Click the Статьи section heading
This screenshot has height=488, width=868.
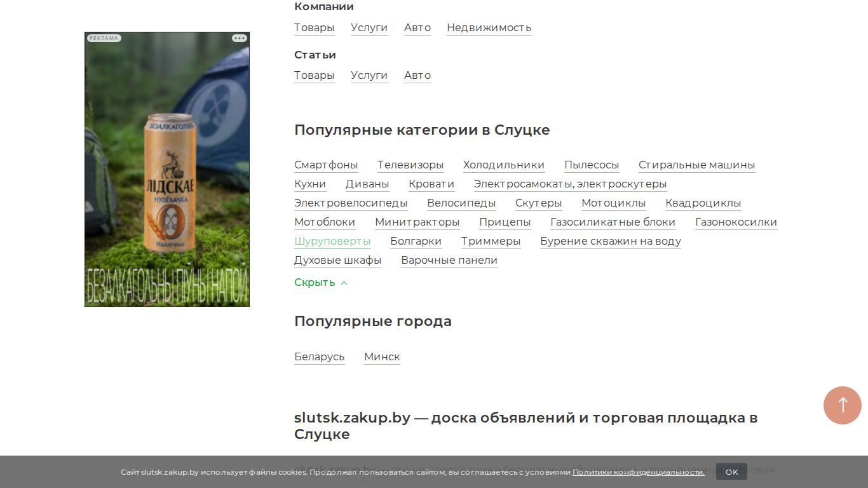point(315,55)
